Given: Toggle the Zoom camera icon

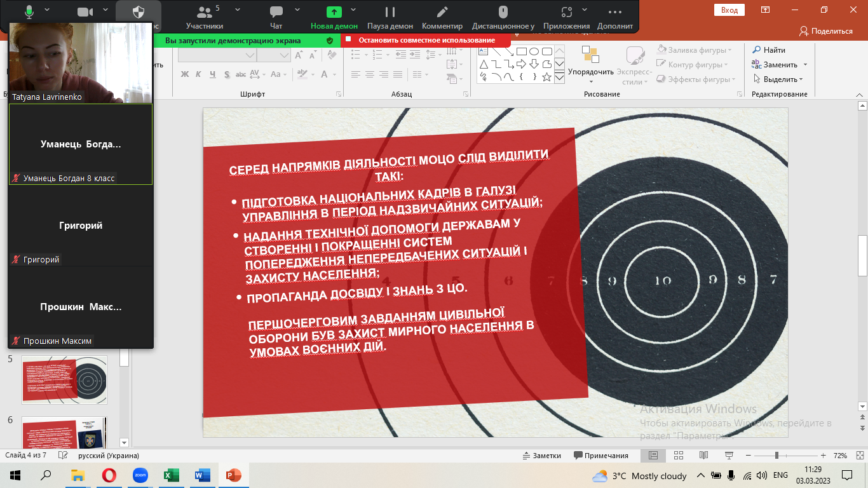Looking at the screenshot, I should tap(85, 12).
